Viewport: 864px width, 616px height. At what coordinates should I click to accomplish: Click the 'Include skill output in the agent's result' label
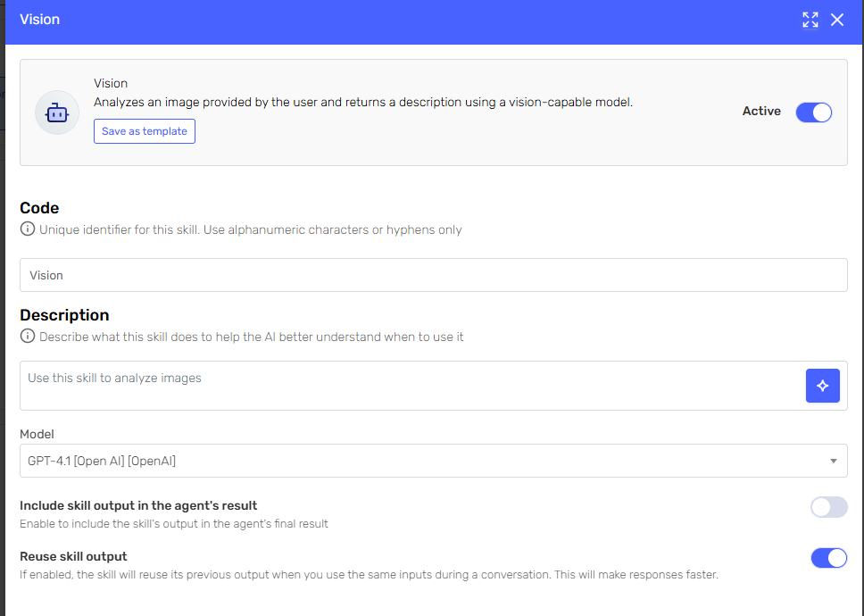coord(138,505)
